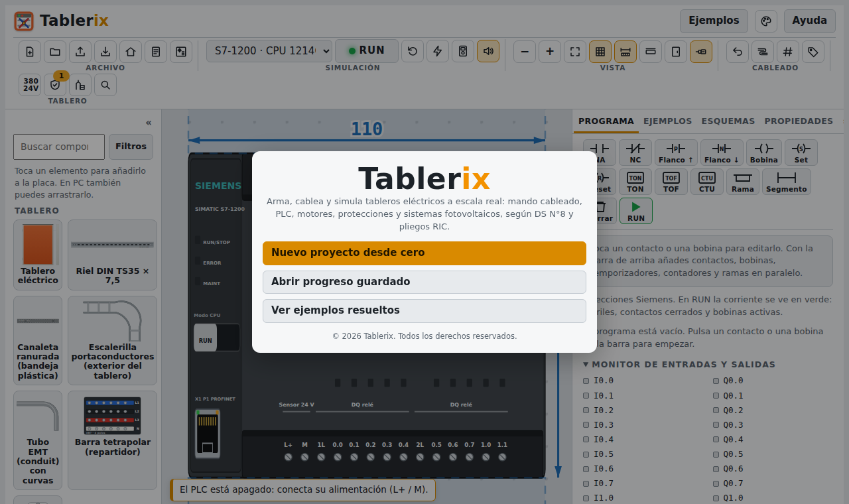Image resolution: width=849 pixels, height=504 pixels.
Task: Click the magnifier search icon in Tablero
Action: [105, 85]
